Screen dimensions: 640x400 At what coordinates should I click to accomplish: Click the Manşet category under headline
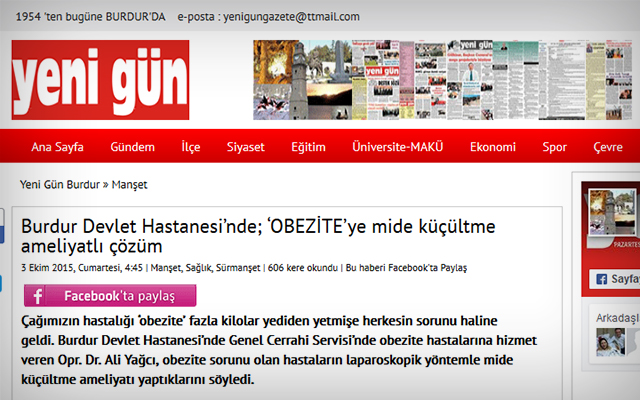click(166, 268)
